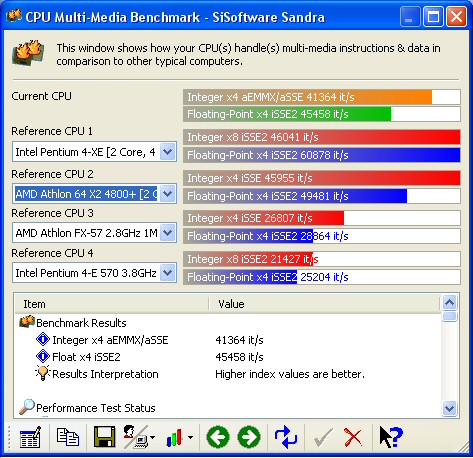Screen dimensions: 473x458
Task: Click the grey checkmark OK icon
Action: pos(323,438)
